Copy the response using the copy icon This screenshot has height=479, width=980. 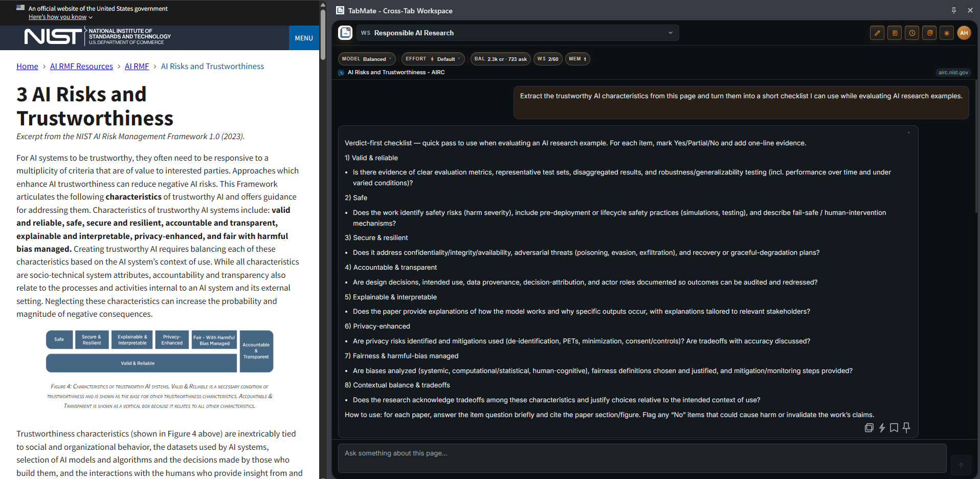tap(868, 428)
